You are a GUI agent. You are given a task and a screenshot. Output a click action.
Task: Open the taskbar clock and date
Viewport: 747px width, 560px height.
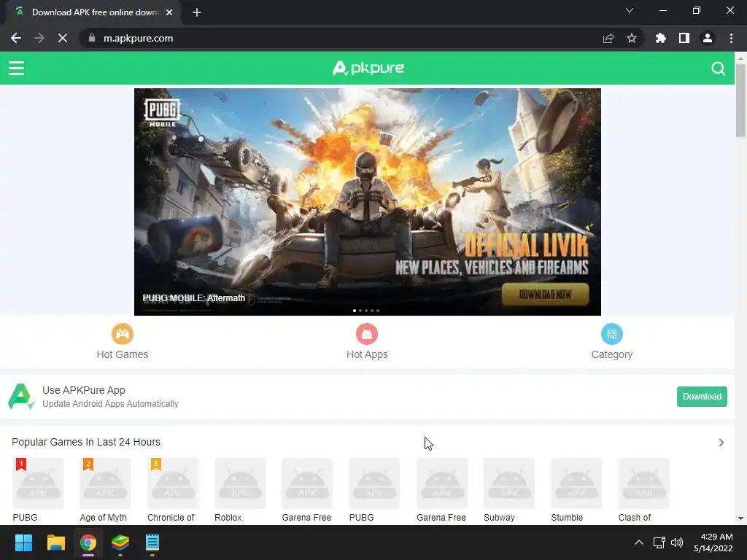point(713,542)
